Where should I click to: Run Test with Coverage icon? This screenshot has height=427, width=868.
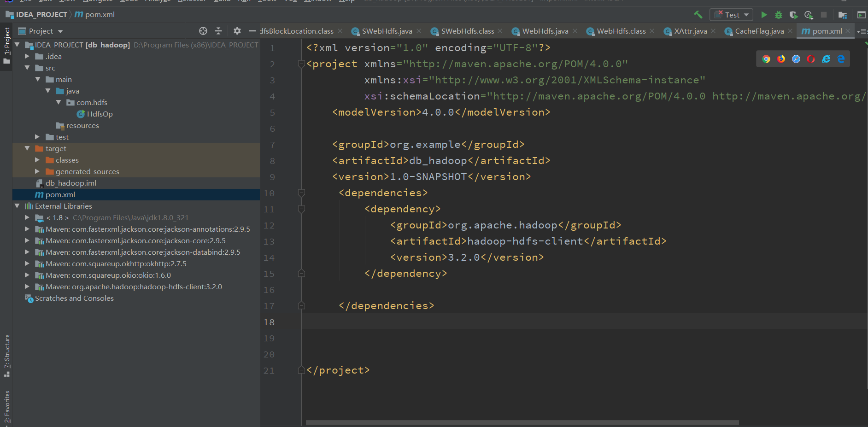(793, 15)
